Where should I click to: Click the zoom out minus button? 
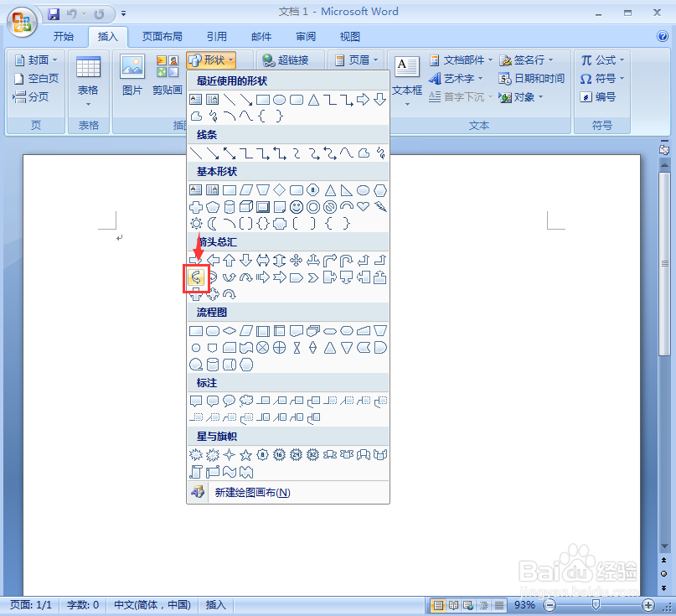[550, 605]
